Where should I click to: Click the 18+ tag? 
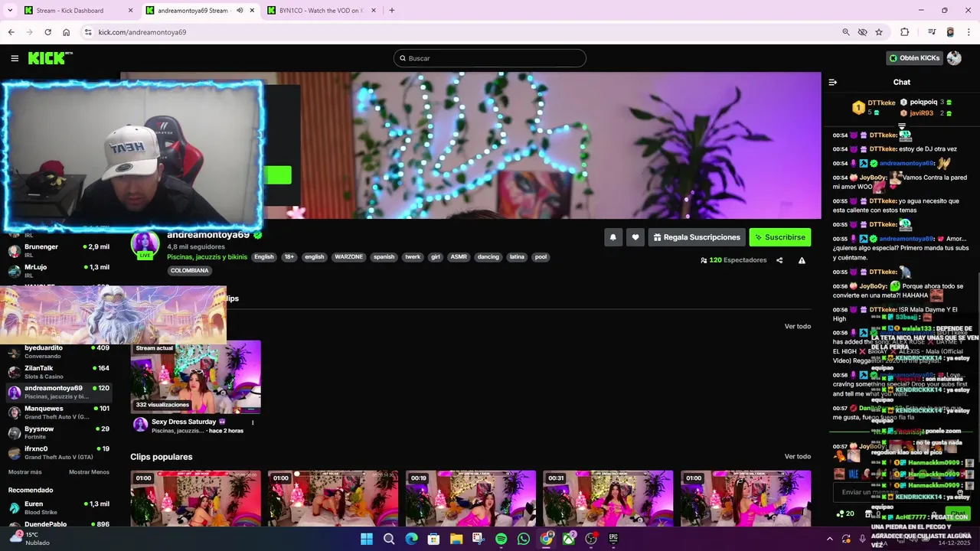click(289, 257)
